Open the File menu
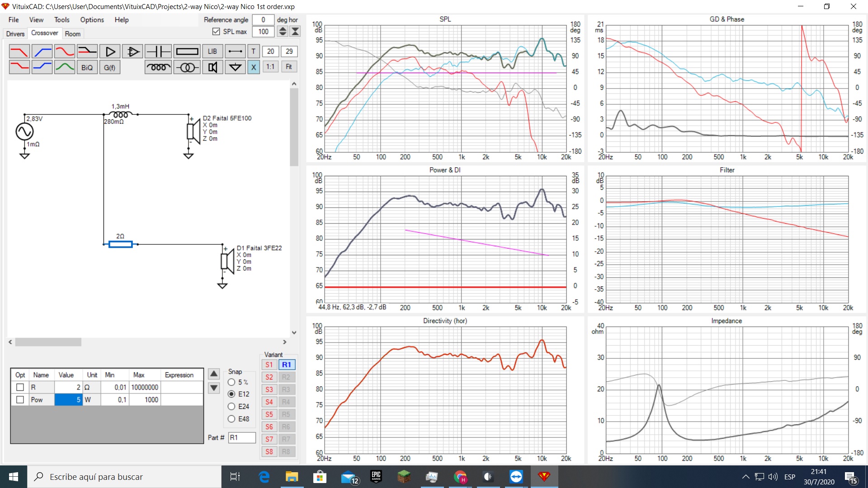 (x=14, y=20)
